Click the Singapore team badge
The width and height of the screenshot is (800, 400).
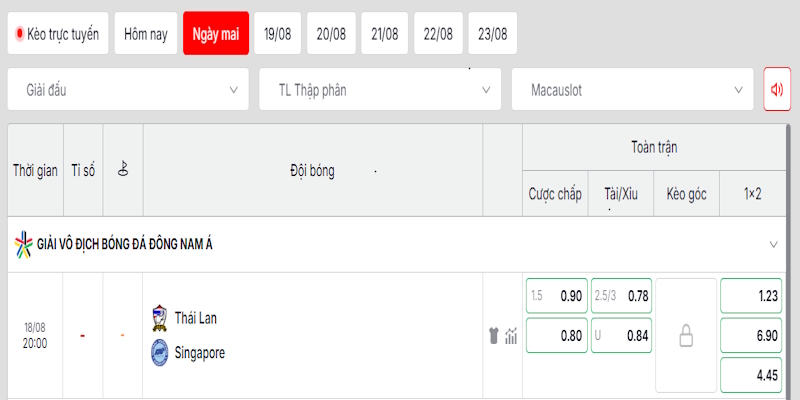[160, 353]
